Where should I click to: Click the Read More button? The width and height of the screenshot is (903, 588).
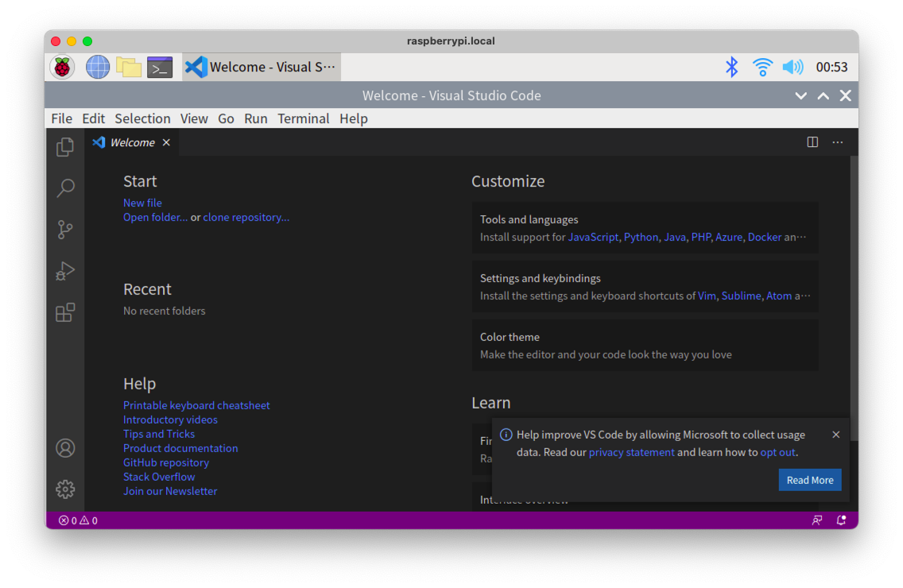click(810, 479)
